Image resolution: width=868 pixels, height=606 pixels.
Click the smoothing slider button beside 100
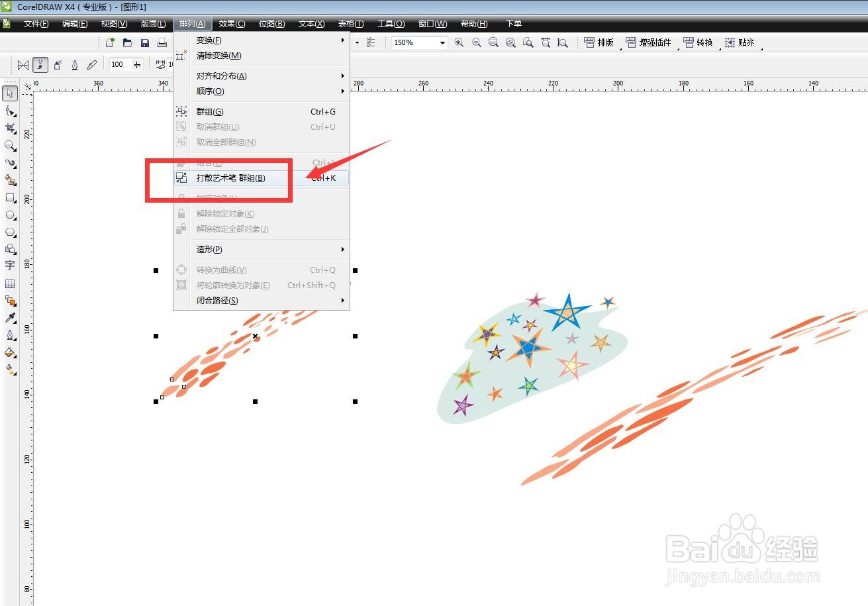(x=138, y=65)
